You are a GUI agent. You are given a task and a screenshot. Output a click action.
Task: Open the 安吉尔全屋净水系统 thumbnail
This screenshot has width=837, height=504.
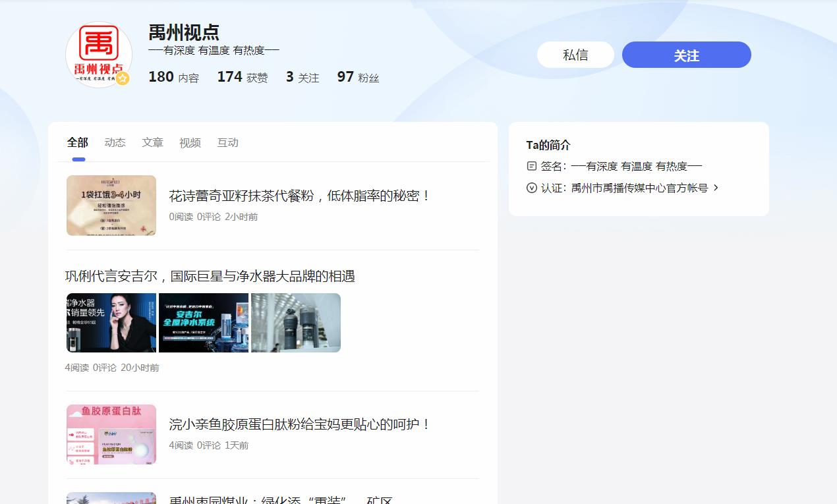pos(204,323)
